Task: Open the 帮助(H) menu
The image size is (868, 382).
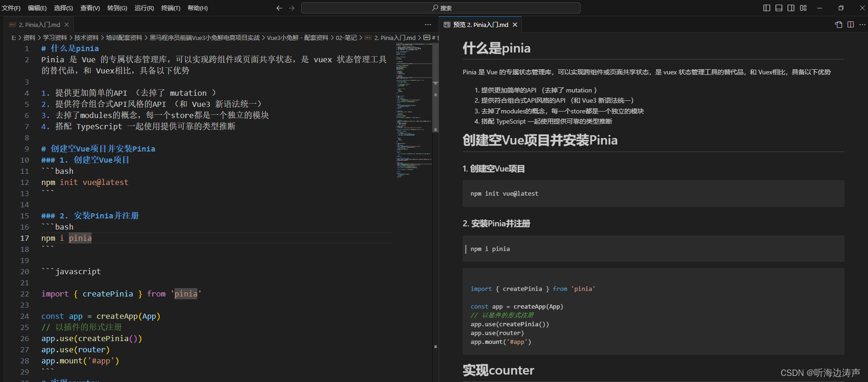Action: pyautogui.click(x=198, y=8)
